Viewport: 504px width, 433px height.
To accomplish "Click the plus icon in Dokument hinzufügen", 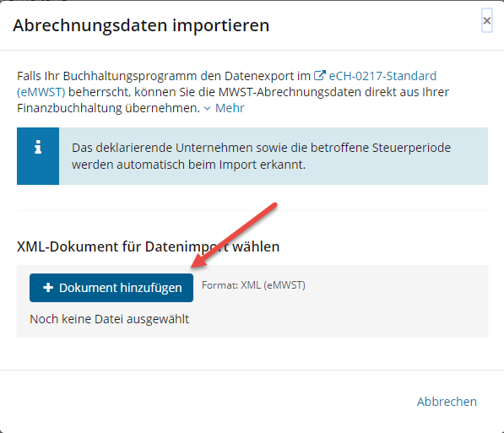I will coord(48,287).
